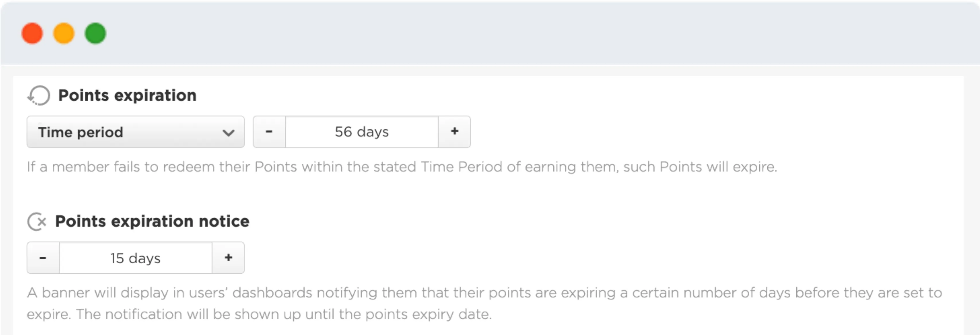Click the chevron arrow in Time period selector
Viewport: 980px width, 335px height.
tap(228, 133)
